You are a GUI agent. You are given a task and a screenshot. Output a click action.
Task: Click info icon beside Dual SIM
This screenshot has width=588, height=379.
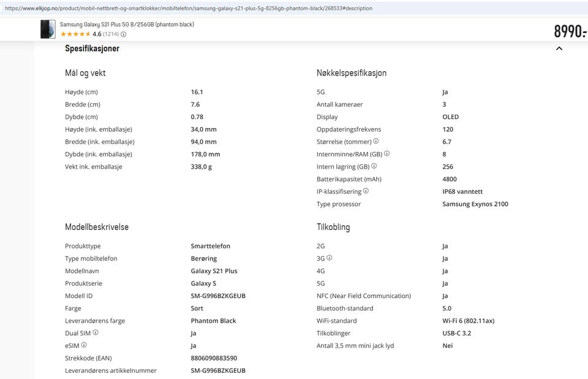click(x=96, y=332)
